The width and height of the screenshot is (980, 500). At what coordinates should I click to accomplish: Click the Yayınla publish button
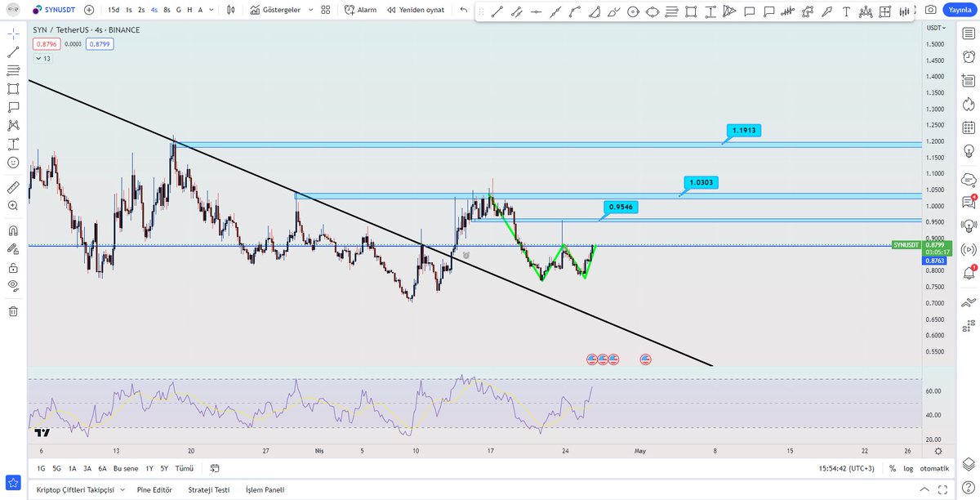click(959, 10)
